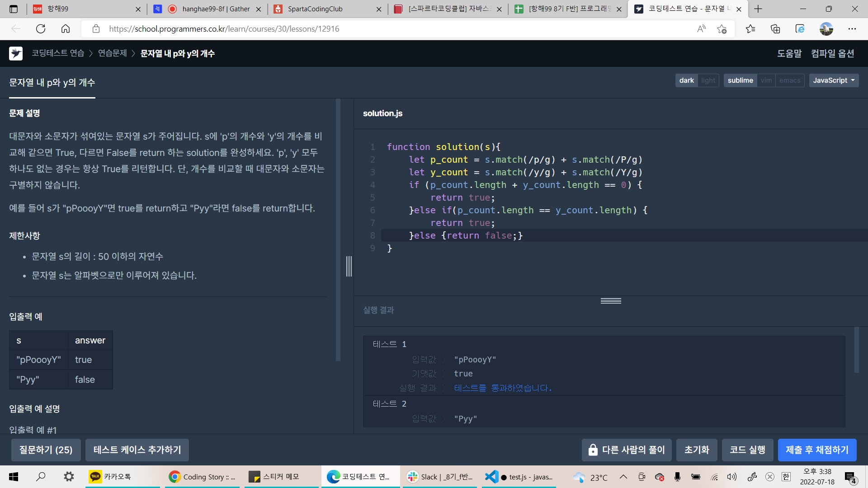Click the 코드 실행 button
Image resolution: width=868 pixels, height=488 pixels.
tap(747, 450)
